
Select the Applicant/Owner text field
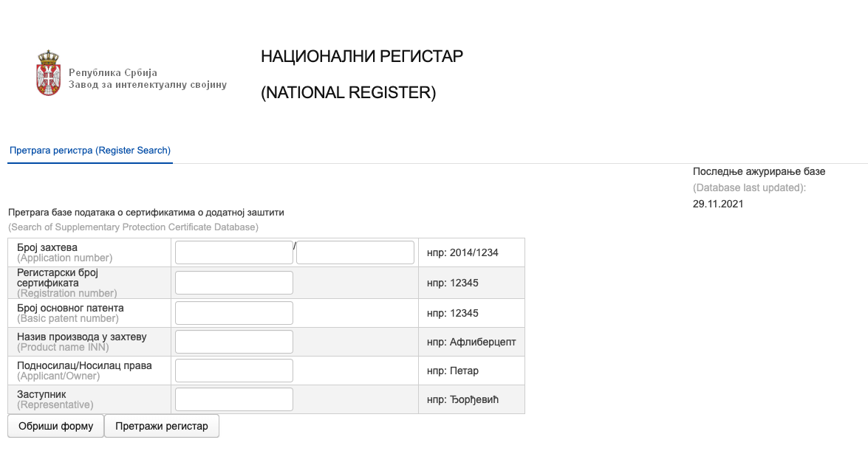click(233, 371)
